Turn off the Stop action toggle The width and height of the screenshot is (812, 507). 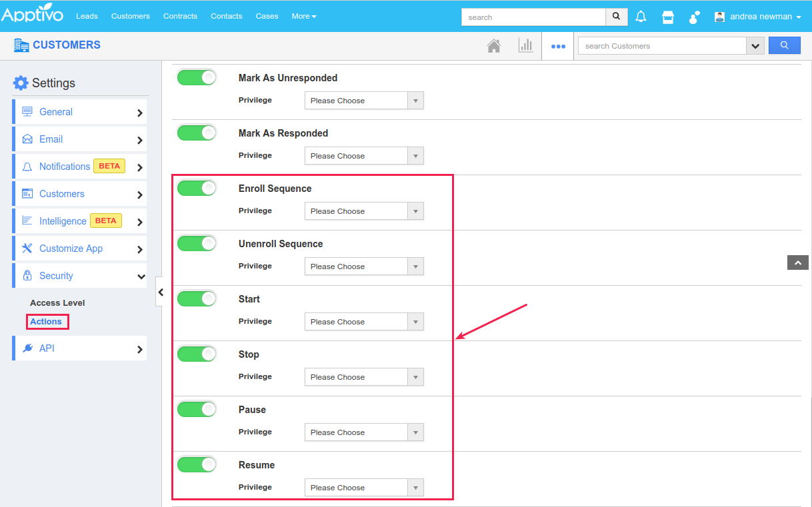coord(197,354)
